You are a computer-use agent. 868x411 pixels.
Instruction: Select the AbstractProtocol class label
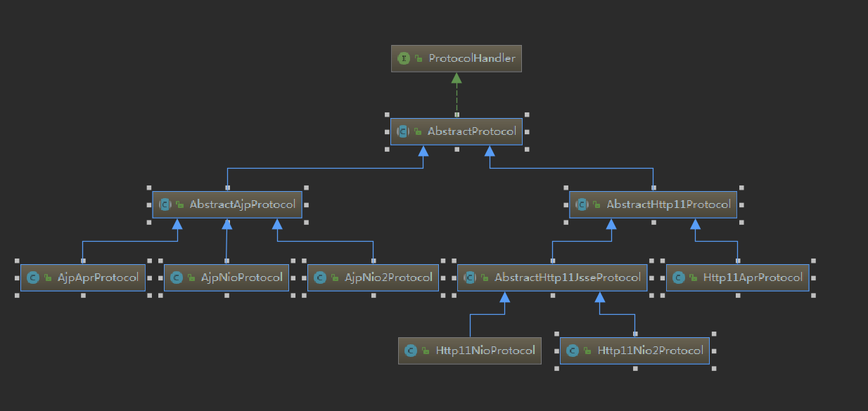point(472,131)
